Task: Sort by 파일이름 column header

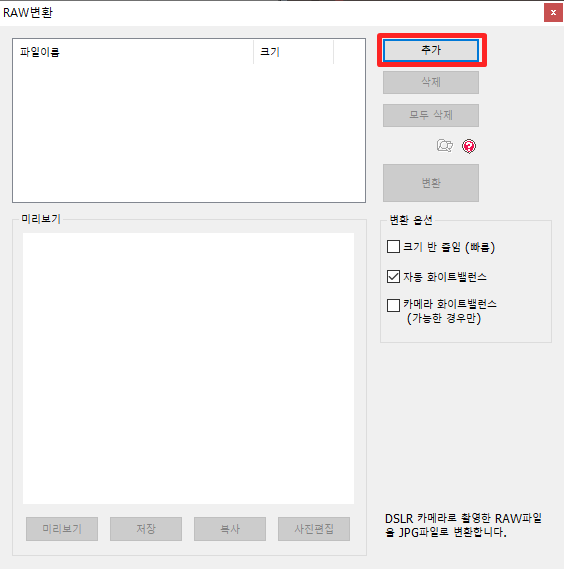Action: [133, 52]
